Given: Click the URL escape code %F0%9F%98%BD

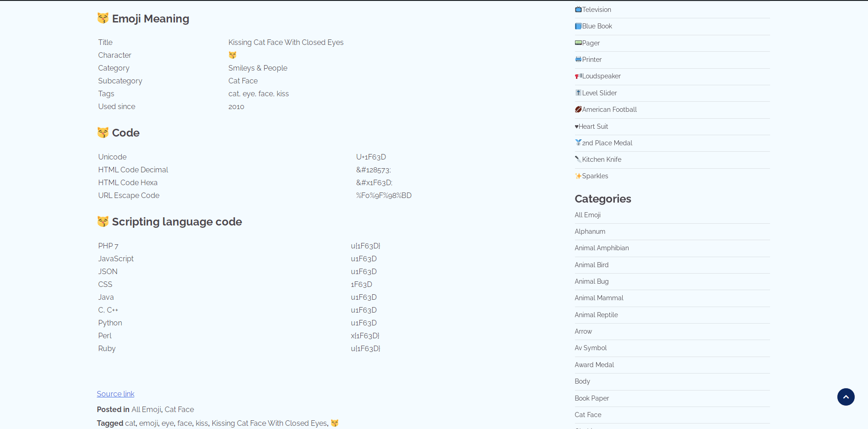Looking at the screenshot, I should [x=384, y=195].
